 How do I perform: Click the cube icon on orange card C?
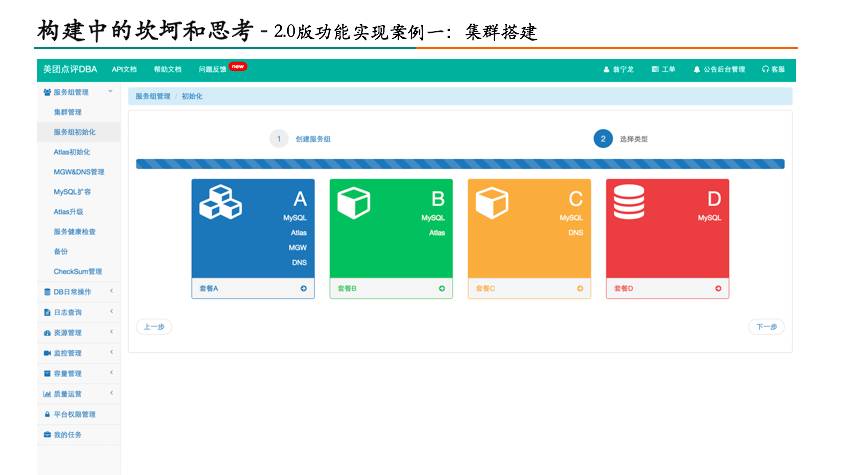492,202
